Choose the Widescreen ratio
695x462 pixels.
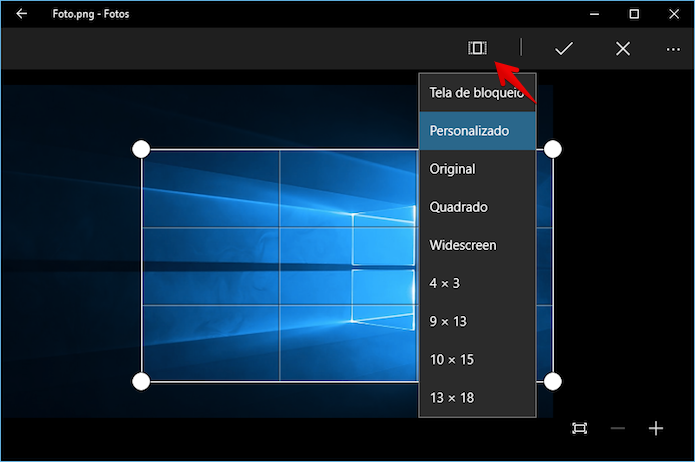pyautogui.click(x=477, y=245)
